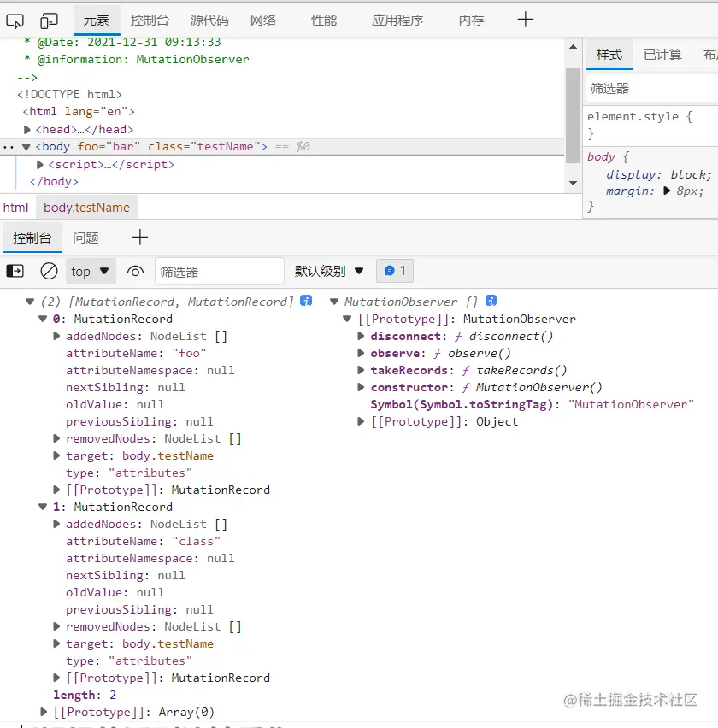Collapse the MutationObserver {} object

point(334,302)
